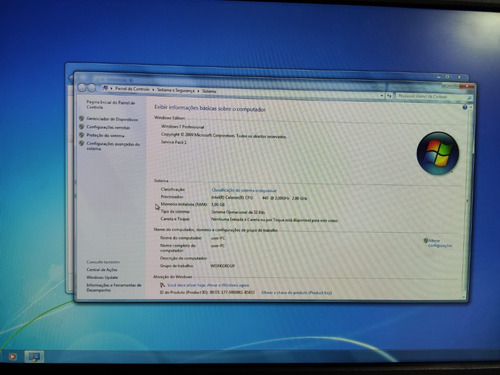
Task: Click shield icon beside Configurações avançadas
Action: pos(82,143)
